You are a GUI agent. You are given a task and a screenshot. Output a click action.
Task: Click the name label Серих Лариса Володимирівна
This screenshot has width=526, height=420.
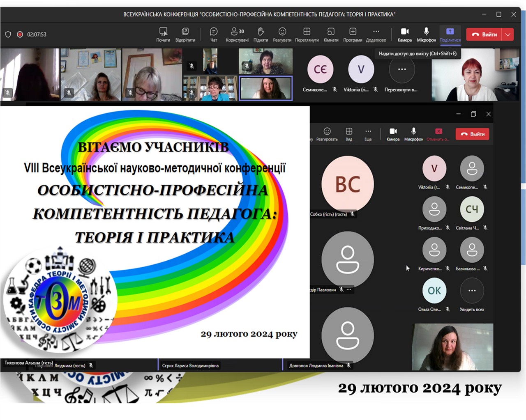pos(190,365)
